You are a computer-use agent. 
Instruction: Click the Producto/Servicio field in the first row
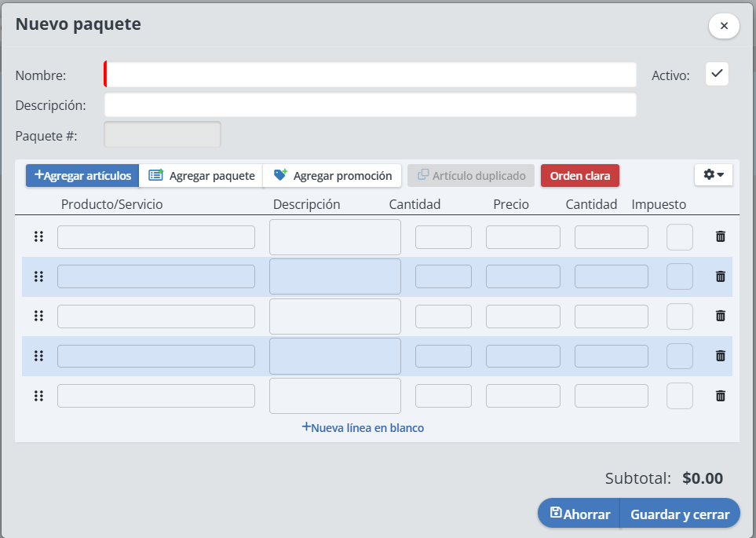point(156,237)
